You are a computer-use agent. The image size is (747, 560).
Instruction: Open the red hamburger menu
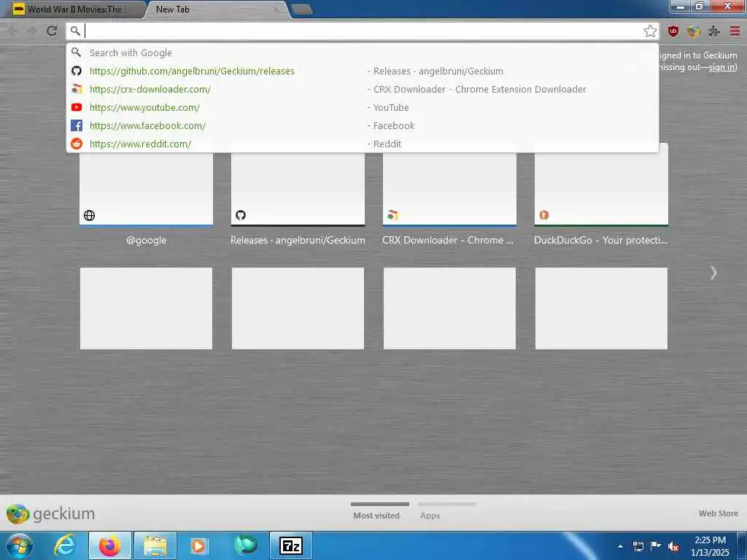(x=735, y=31)
